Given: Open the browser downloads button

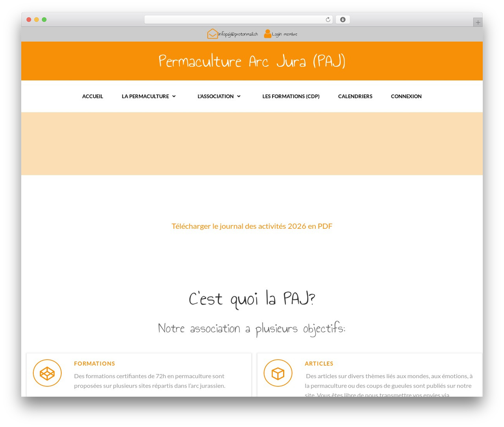Looking at the screenshot, I should click(343, 20).
